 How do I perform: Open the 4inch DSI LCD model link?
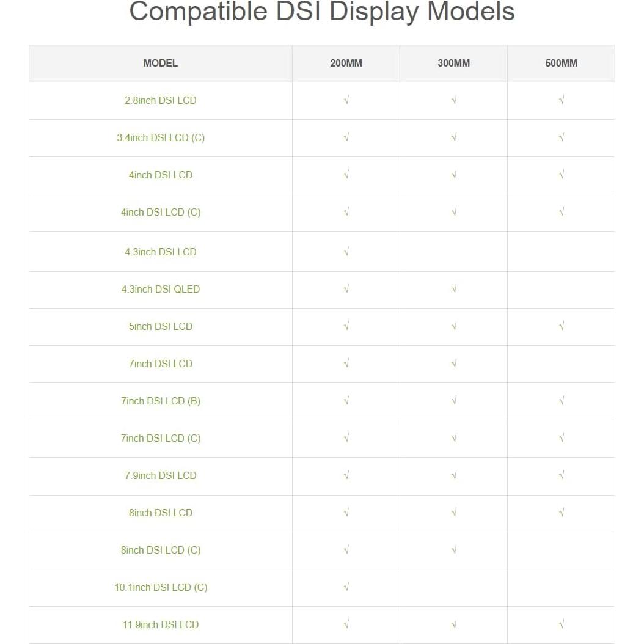pyautogui.click(x=161, y=175)
